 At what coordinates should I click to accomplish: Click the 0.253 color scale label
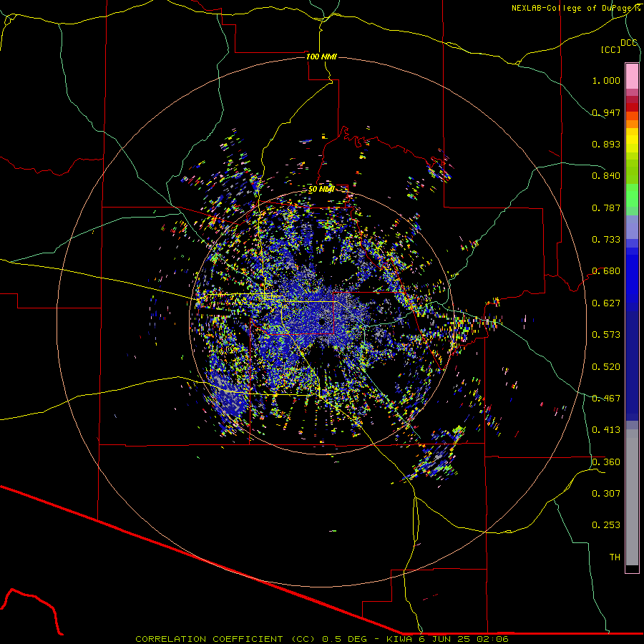tap(606, 525)
